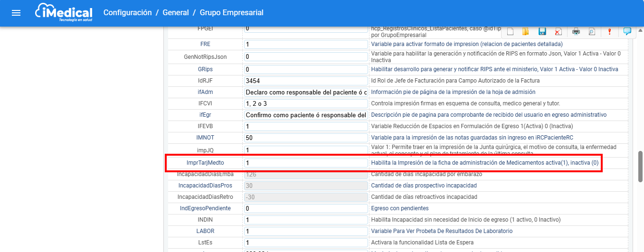Viewport: 644px width, 252px height.
Task: Click the ImprTarjMedto value field
Action: 306,163
